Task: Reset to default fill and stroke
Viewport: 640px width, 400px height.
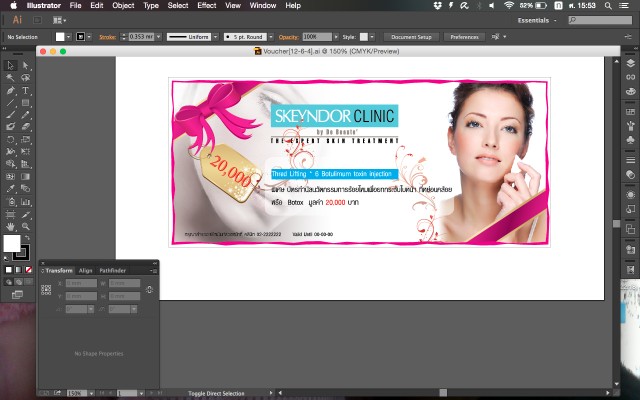Action: [x=6, y=258]
